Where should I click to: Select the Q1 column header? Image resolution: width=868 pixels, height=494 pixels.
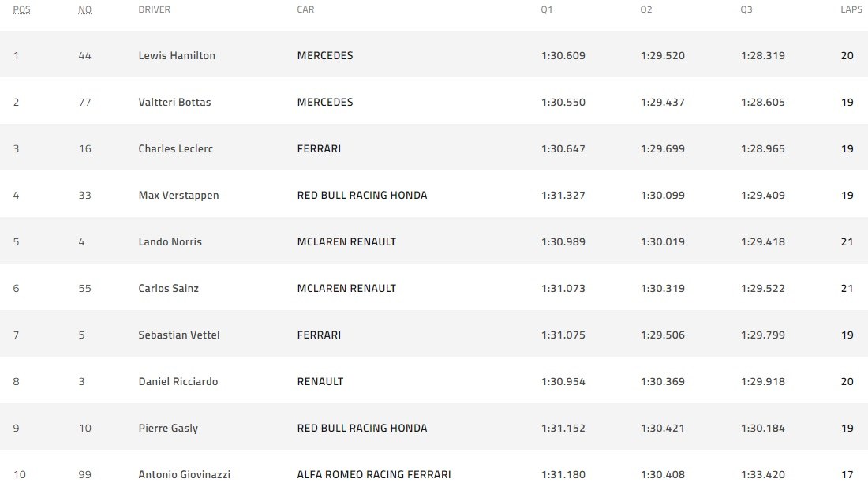pos(547,9)
